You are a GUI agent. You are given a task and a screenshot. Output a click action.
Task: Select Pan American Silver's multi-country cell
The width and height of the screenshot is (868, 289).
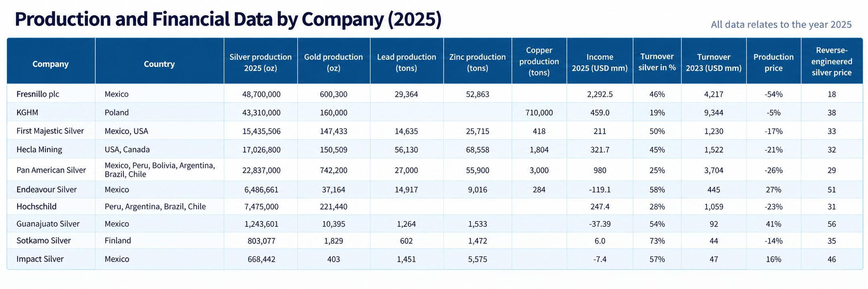[x=160, y=170]
